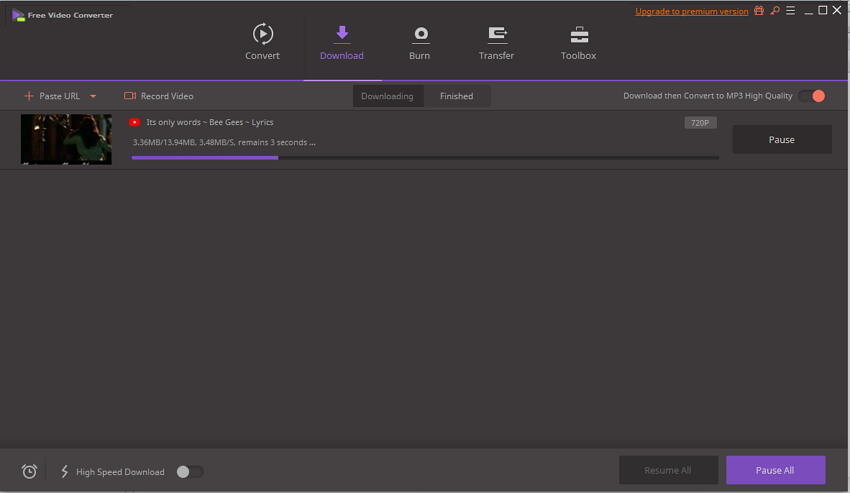Click the key registration icon

pyautogui.click(x=775, y=10)
